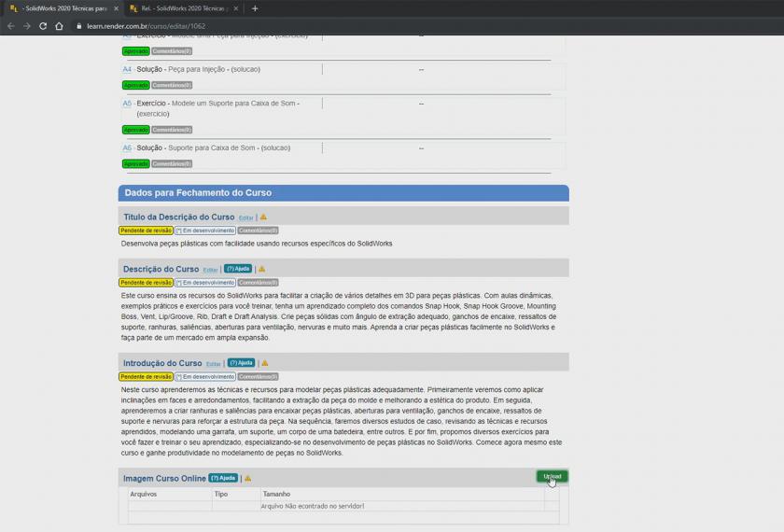Open the A5 Exercício lesson link
Screen dimensions: 784x532
click(127, 104)
